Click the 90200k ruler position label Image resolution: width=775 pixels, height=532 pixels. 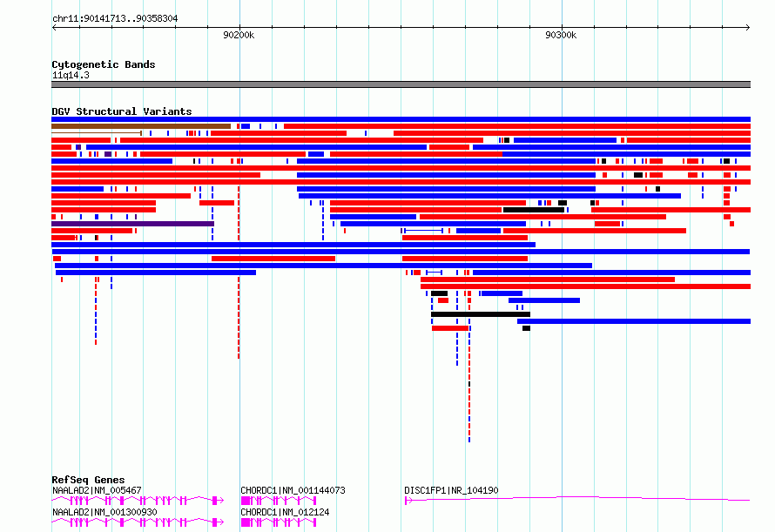pos(239,35)
